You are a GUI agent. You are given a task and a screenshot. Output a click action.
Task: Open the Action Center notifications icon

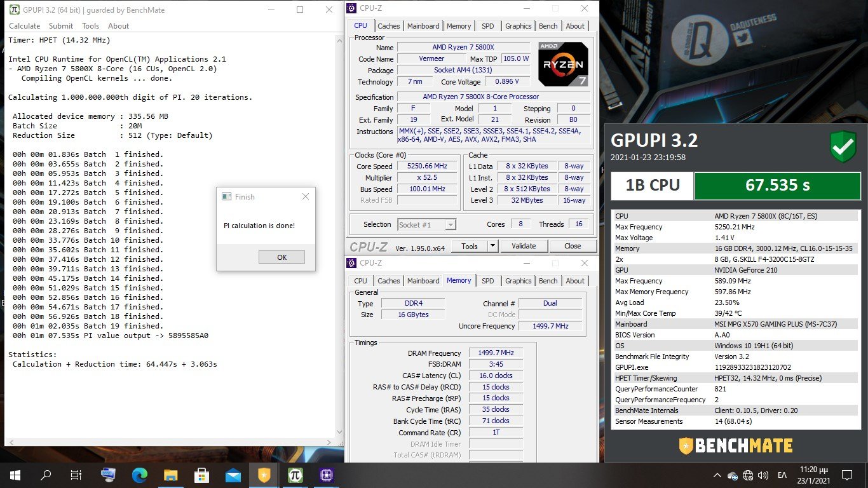click(x=847, y=475)
